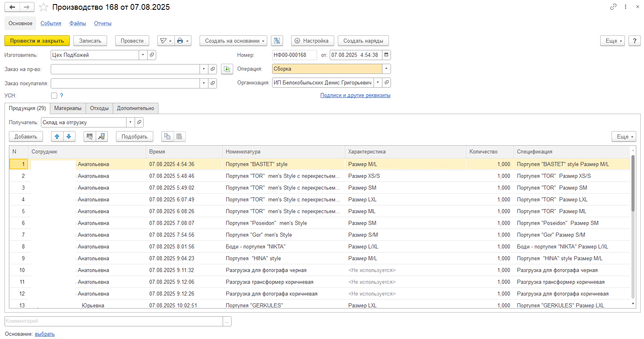Viewport: 644px width, 339px height.
Task: Open the document structure icon button
Action: click(x=277, y=41)
